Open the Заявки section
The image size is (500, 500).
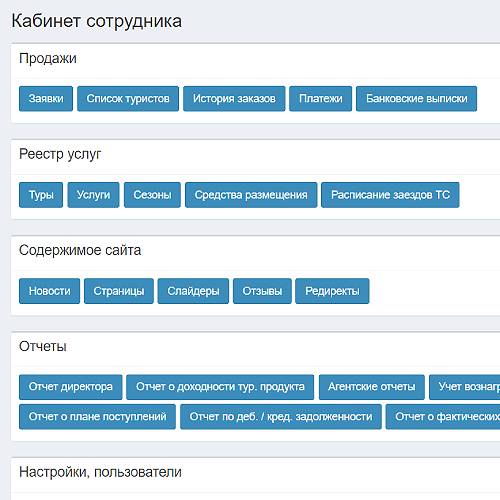click(x=46, y=99)
